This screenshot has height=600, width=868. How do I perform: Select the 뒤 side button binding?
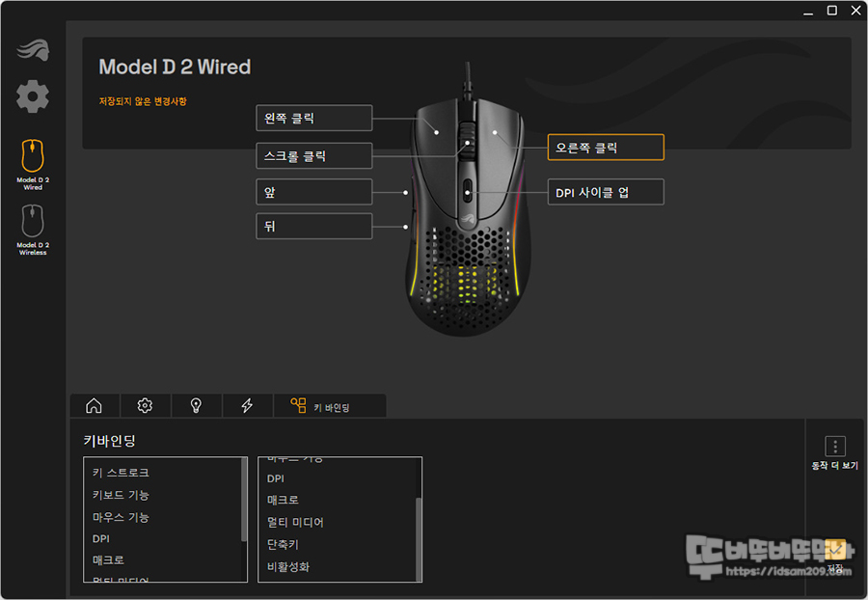(x=313, y=226)
